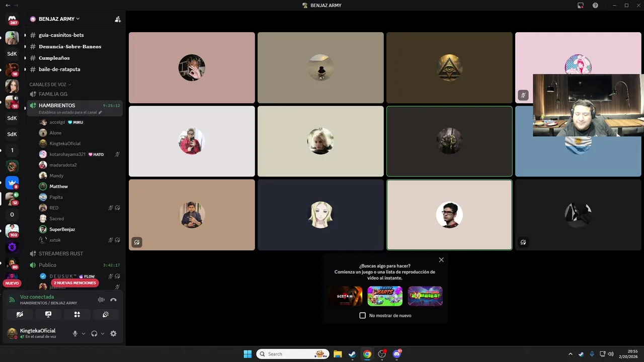Open the Windows Start menu

coord(248,354)
